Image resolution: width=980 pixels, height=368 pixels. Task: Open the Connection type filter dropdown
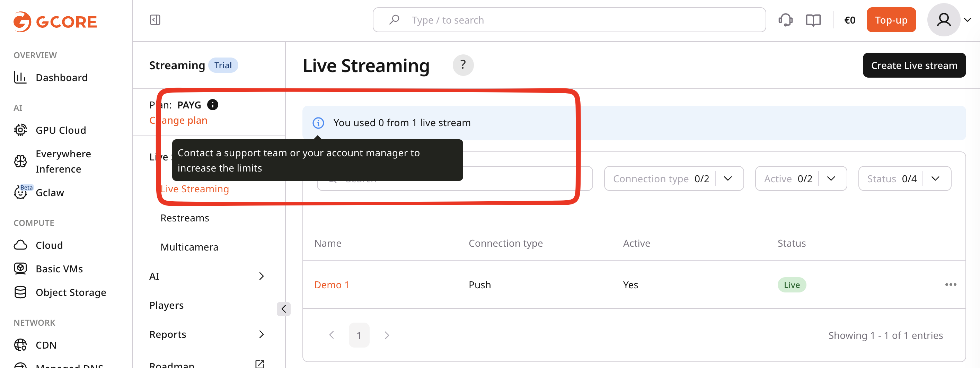click(674, 178)
